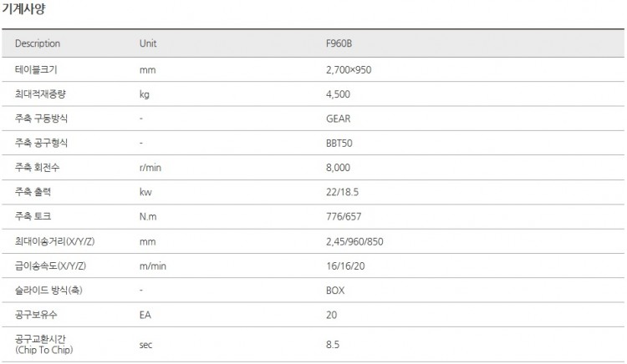The width and height of the screenshot is (627, 364).
Task: Select the 4,500 max load value
Action: pos(338,94)
